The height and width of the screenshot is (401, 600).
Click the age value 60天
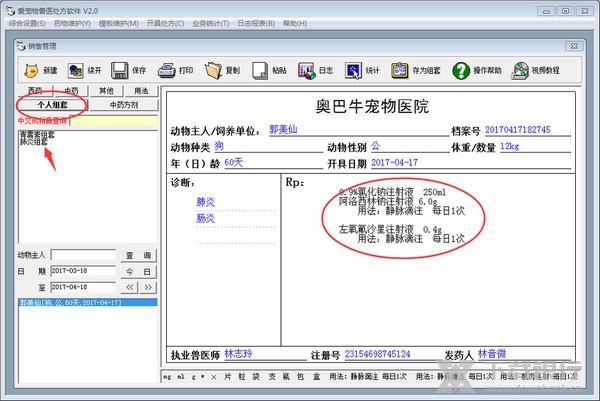(234, 163)
